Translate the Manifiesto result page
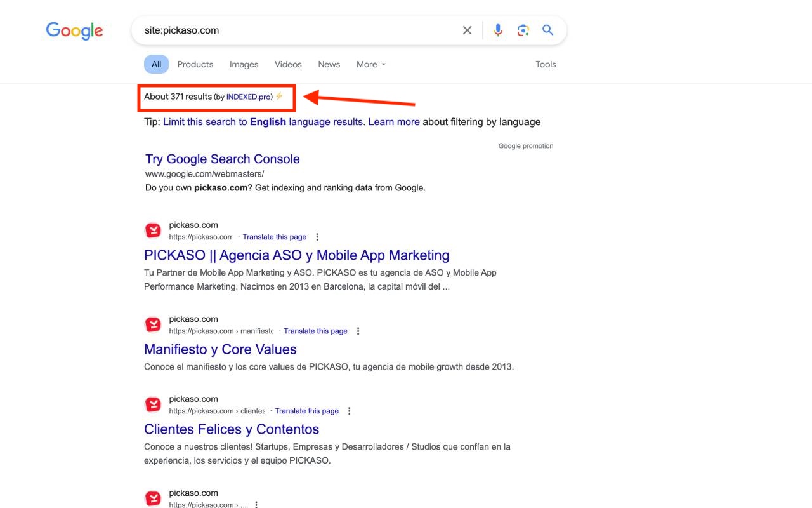 point(315,331)
